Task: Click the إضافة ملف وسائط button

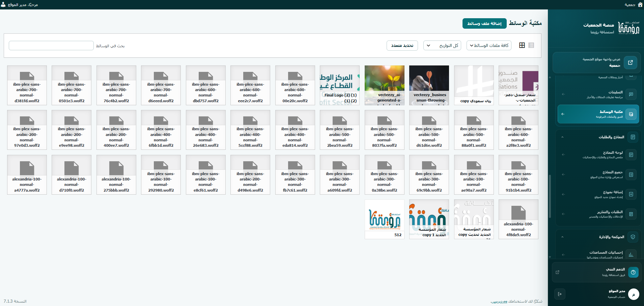Action: [484, 23]
